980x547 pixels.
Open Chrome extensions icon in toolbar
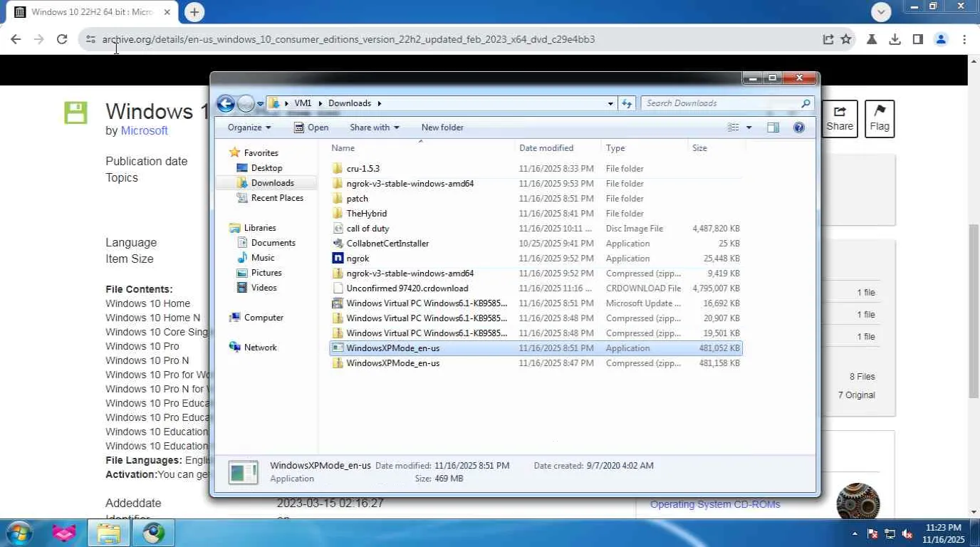871,39
